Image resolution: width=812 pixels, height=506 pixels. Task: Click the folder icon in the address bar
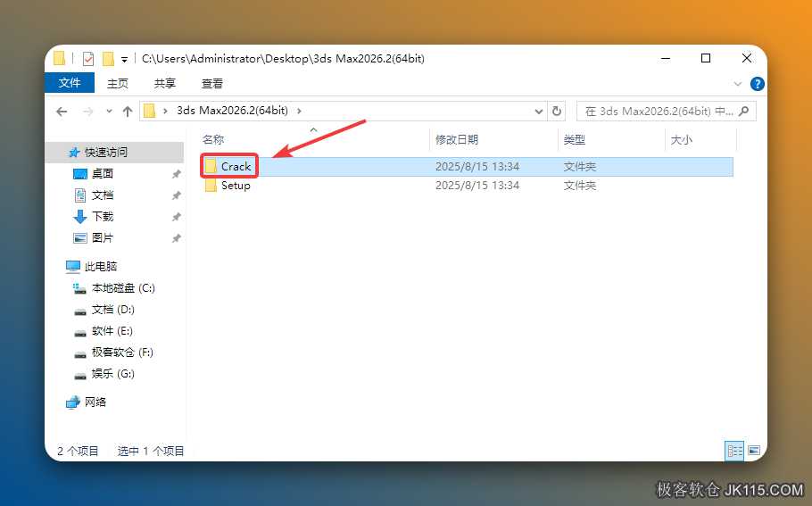click(150, 111)
